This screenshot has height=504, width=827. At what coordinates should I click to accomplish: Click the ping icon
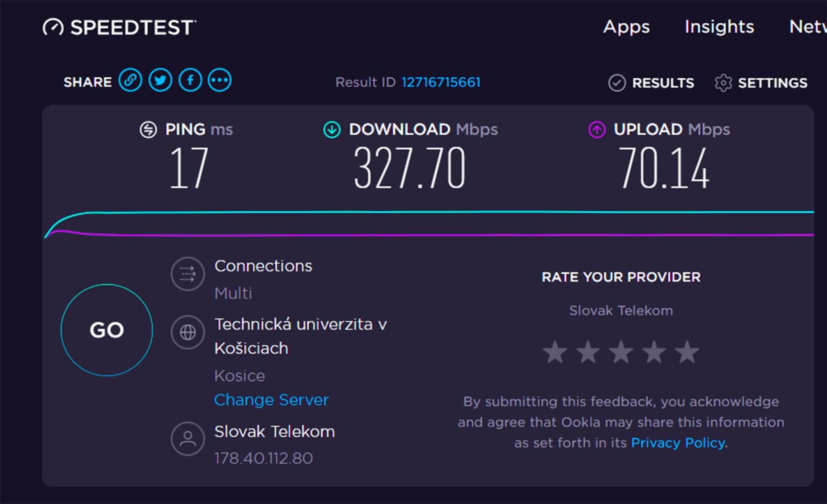click(148, 129)
